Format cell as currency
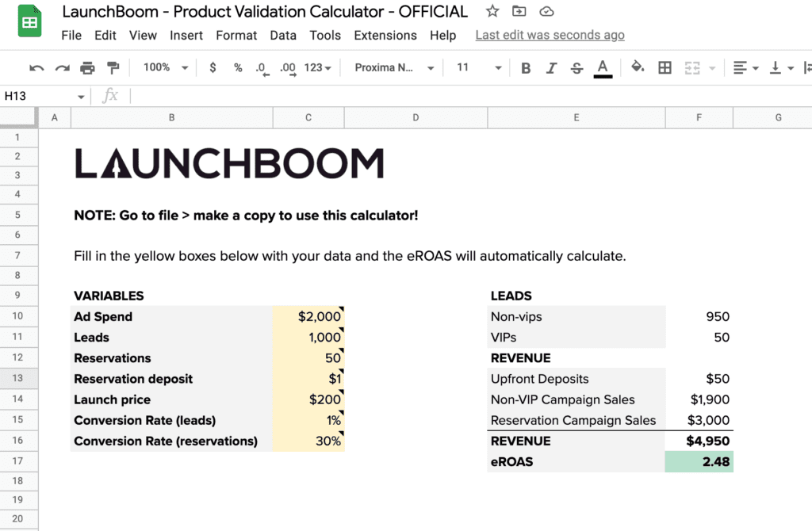The image size is (812, 531). click(x=213, y=68)
